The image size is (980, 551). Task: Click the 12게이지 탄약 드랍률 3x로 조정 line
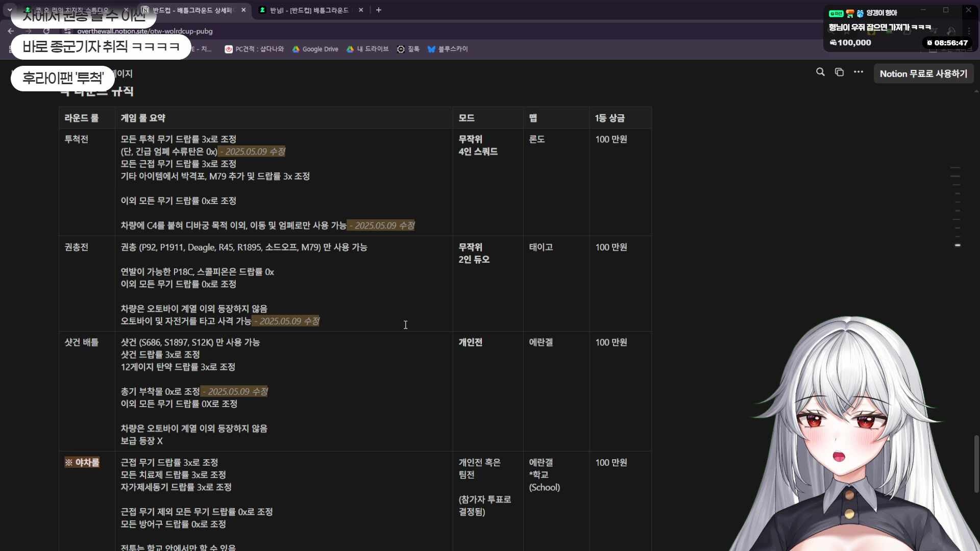178,367
